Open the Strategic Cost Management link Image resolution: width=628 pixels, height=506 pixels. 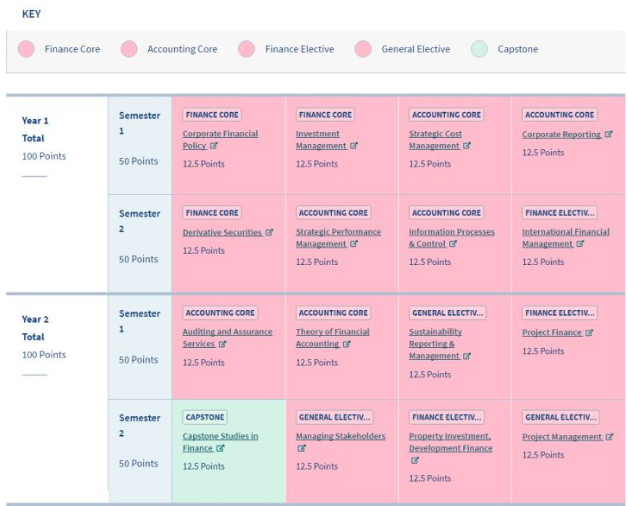point(435,140)
